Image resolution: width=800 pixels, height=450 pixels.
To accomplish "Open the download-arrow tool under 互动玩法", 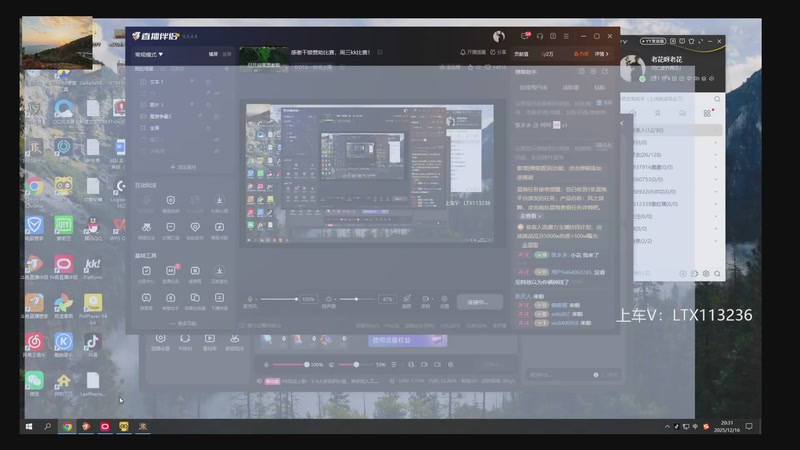I will pyautogui.click(x=219, y=201).
